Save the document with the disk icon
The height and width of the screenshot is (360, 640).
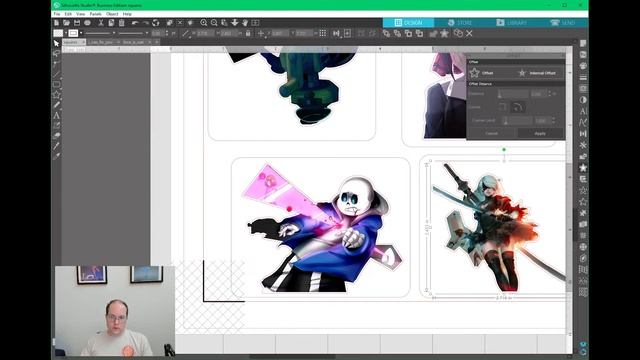[x=77, y=23]
